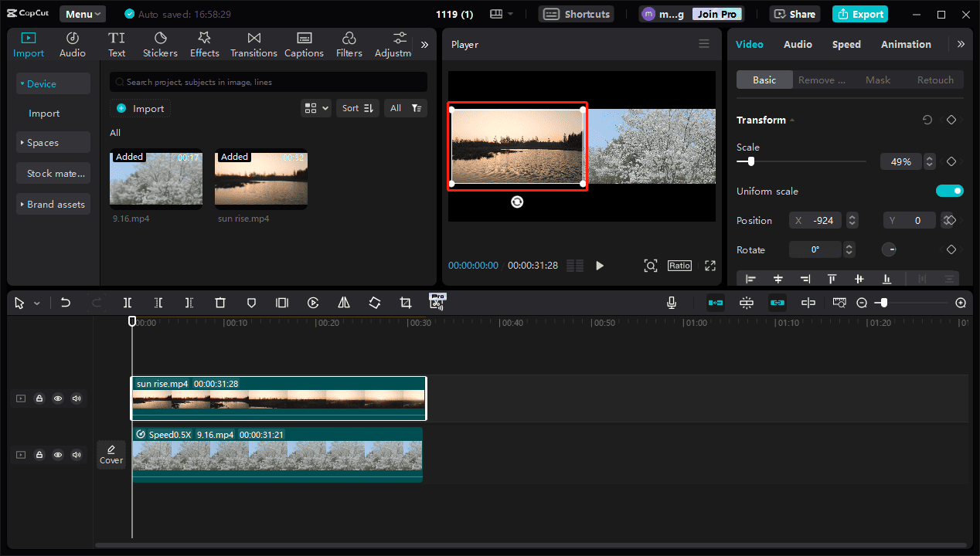Image resolution: width=980 pixels, height=556 pixels.
Task: Select the sun rise.mp4 thumbnail in media library
Action: [x=260, y=179]
